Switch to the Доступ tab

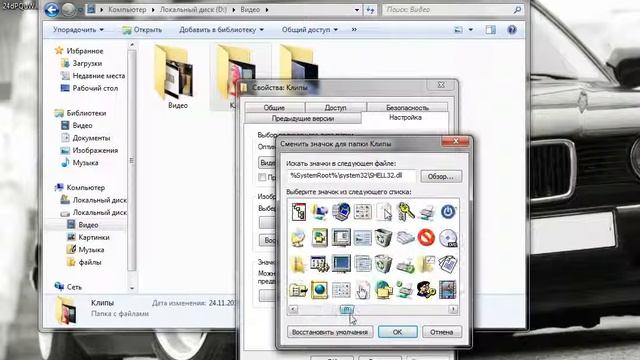coord(336,107)
